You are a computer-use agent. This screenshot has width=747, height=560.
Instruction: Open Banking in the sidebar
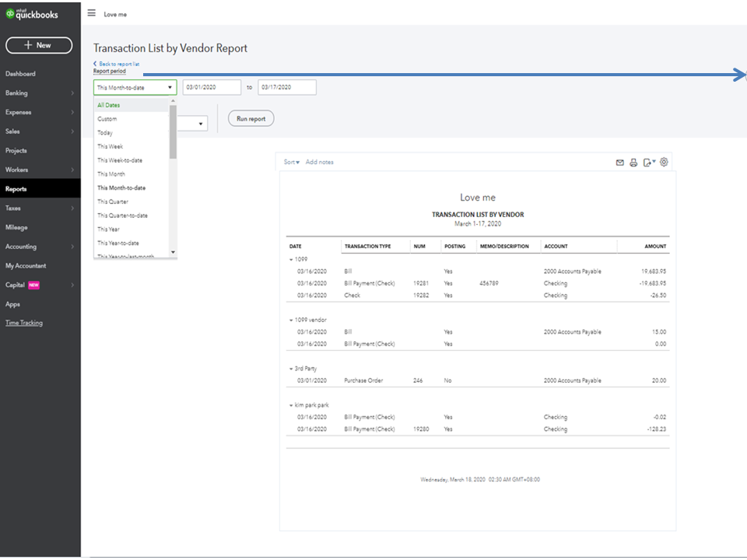click(16, 93)
